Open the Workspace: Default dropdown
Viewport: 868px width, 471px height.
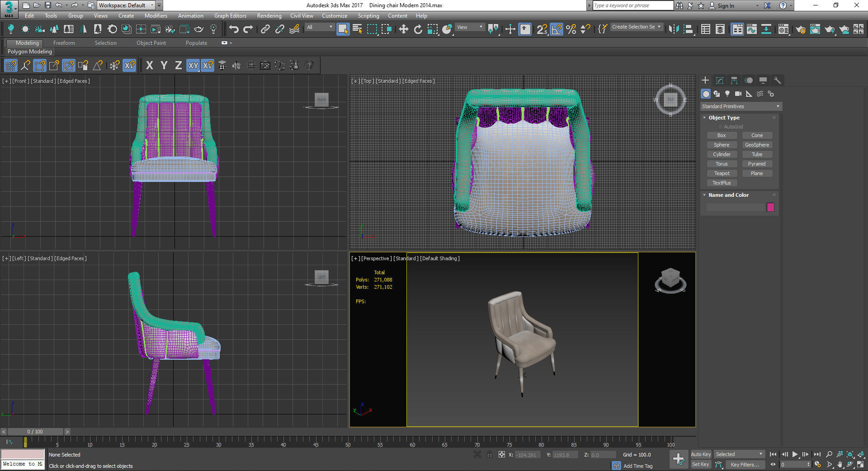tap(127, 5)
